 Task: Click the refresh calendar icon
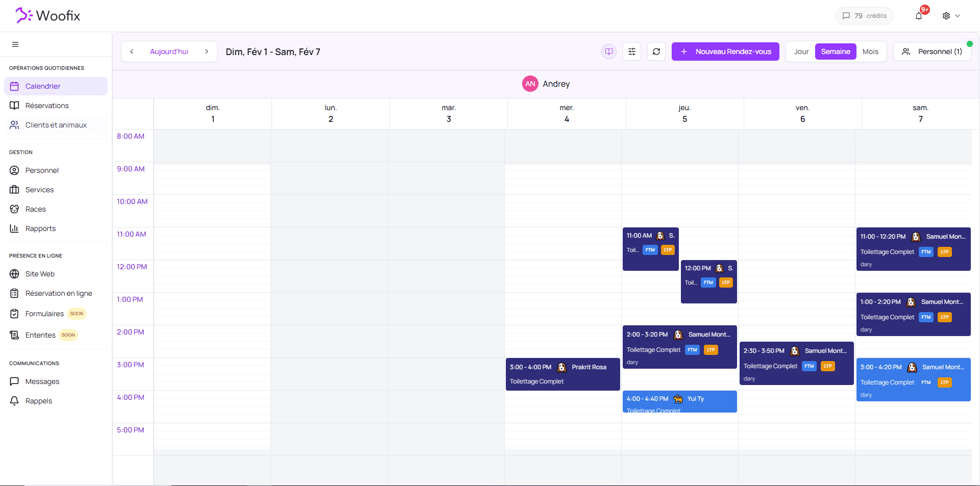coord(656,52)
